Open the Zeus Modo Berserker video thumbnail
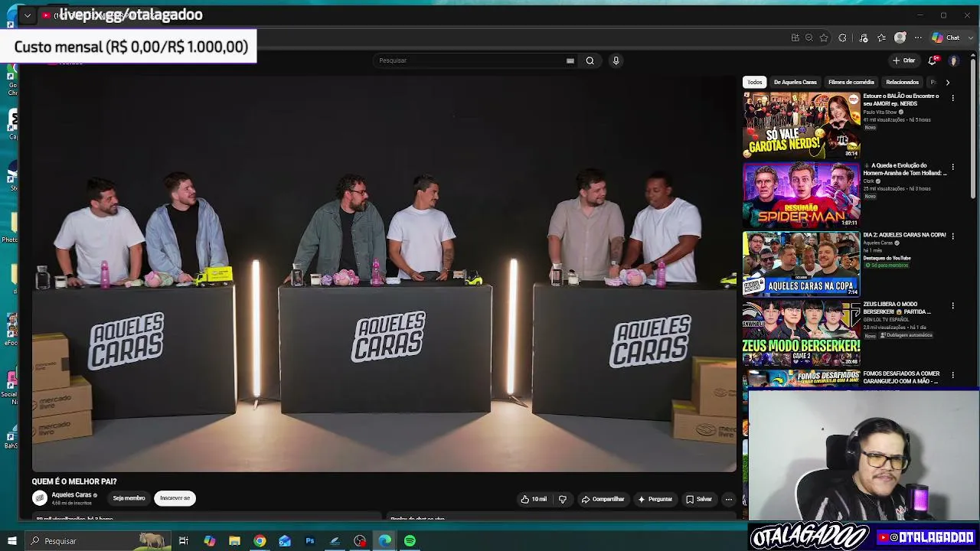980x551 pixels. click(802, 333)
